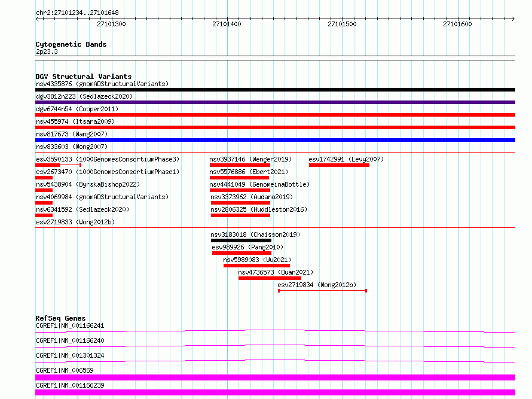The width and height of the screenshot is (532, 399).
Task: Open esv3590133 (1000GenomesConsortiumPhase3) entry
Action: point(108,159)
